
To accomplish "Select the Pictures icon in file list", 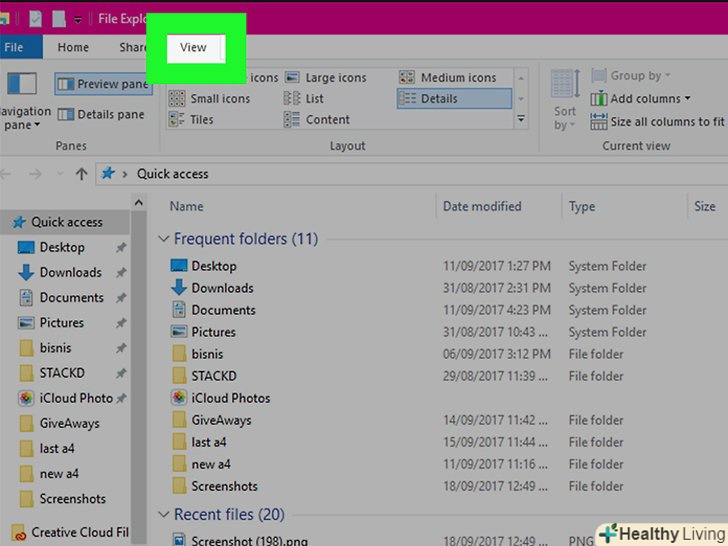I will click(179, 332).
